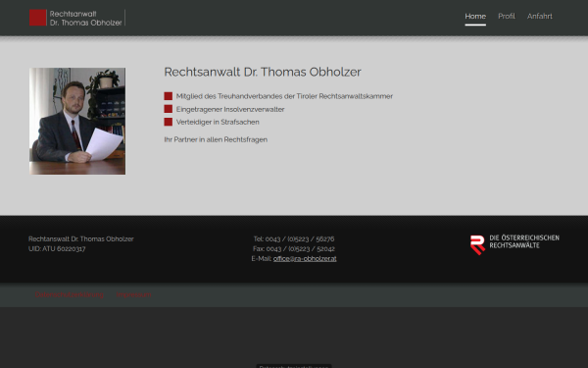
Task: Select text Mitglied des Treuhandverbandes der Tiroler Rechtsanwaltskammer
Action: coord(284,96)
